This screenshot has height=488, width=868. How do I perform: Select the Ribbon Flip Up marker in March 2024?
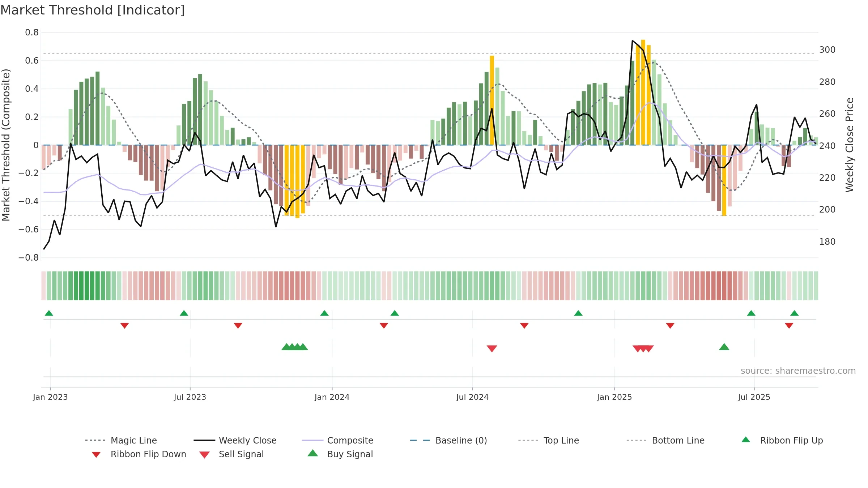point(395,313)
